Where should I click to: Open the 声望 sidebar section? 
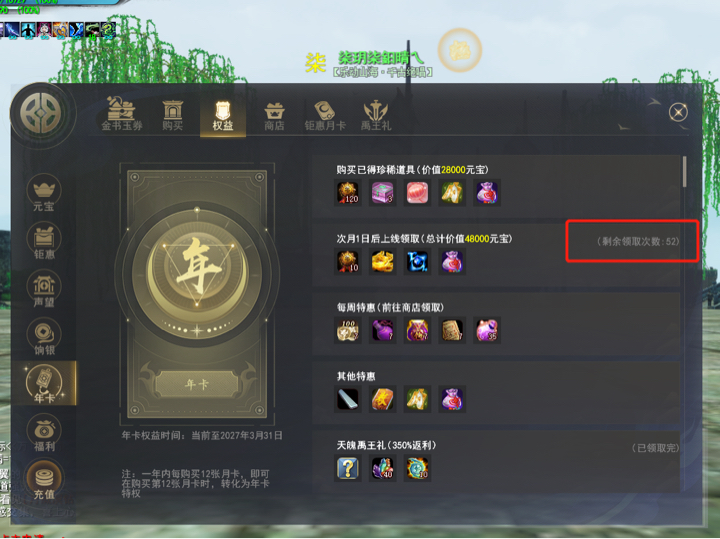tap(44, 289)
